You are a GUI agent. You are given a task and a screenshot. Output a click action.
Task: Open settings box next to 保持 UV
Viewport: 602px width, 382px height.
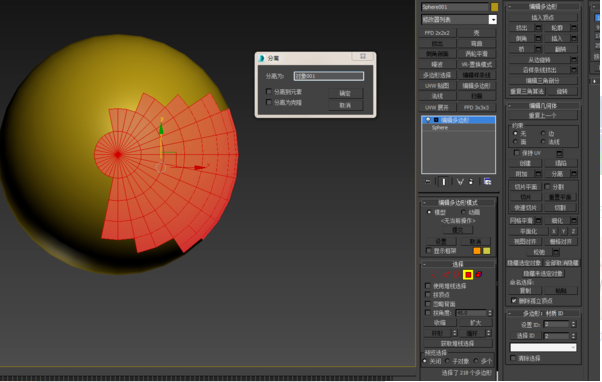[559, 154]
